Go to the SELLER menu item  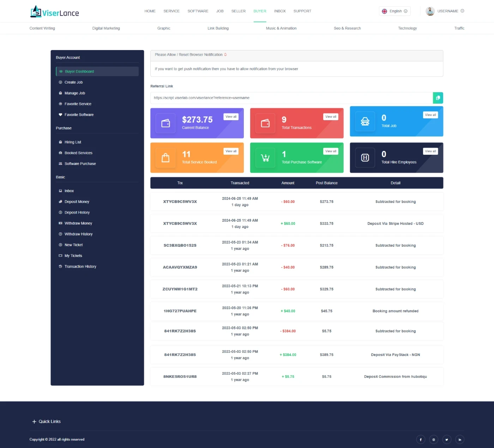[238, 11]
